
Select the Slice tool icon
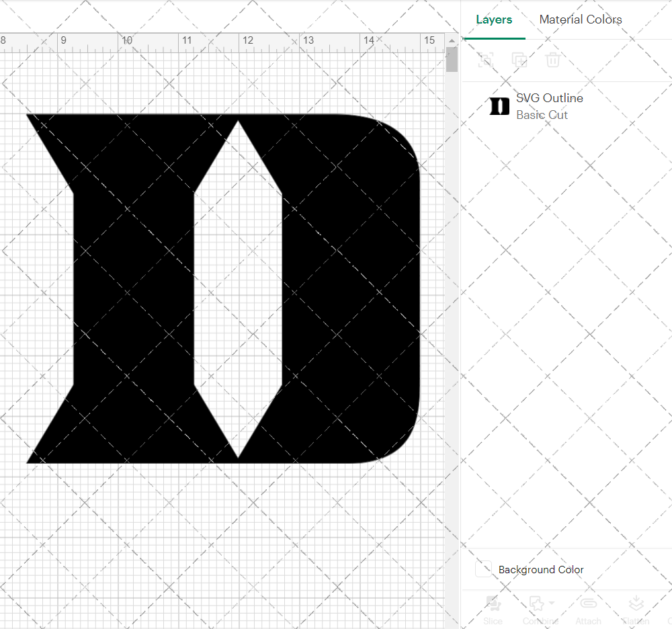pos(493,603)
